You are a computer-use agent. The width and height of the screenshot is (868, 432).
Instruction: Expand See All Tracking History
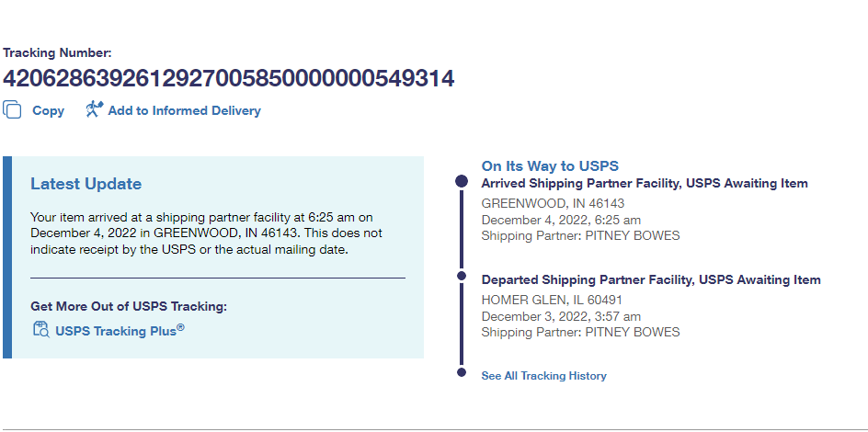pyautogui.click(x=543, y=376)
